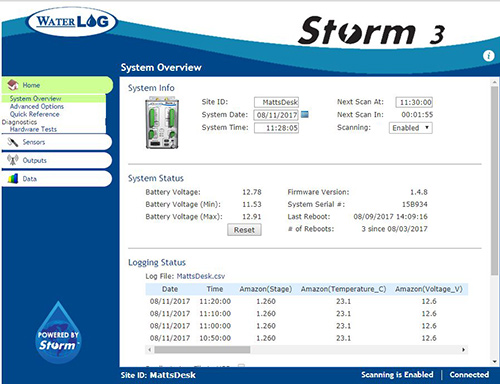This screenshot has width=500, height=384.
Task: Click the 'Connected' status text
Action: click(x=469, y=375)
